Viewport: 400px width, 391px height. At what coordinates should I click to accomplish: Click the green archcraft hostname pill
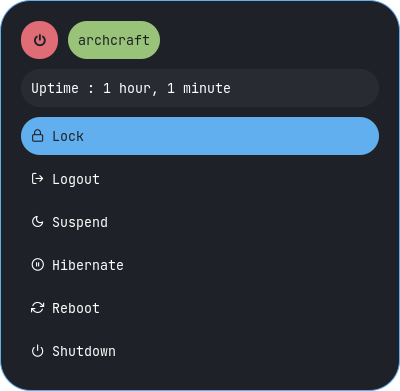click(114, 40)
